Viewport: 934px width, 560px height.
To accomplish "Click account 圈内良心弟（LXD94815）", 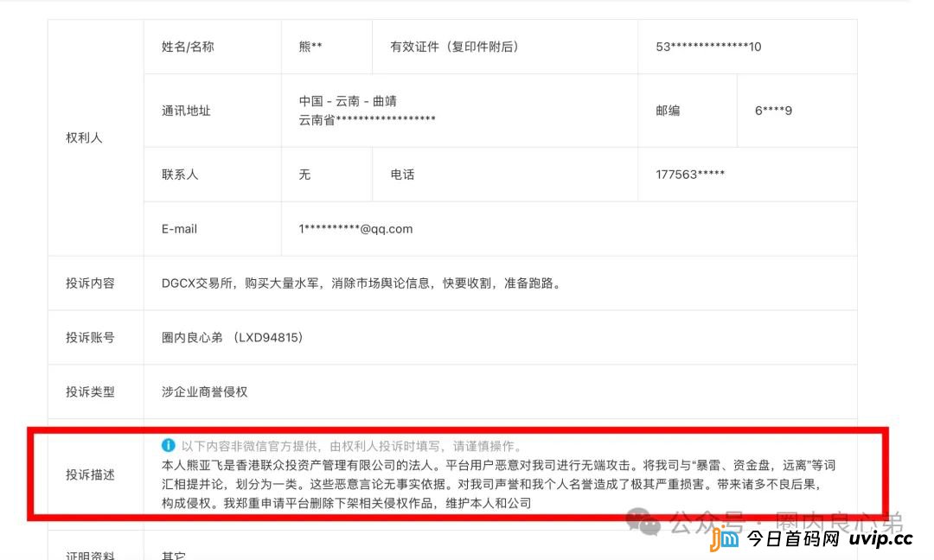I will (233, 337).
